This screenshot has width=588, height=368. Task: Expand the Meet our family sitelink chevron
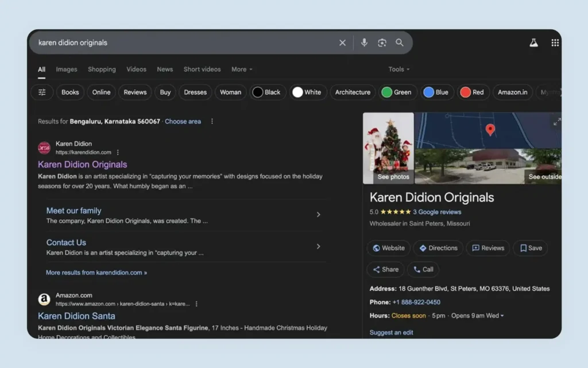pos(318,215)
